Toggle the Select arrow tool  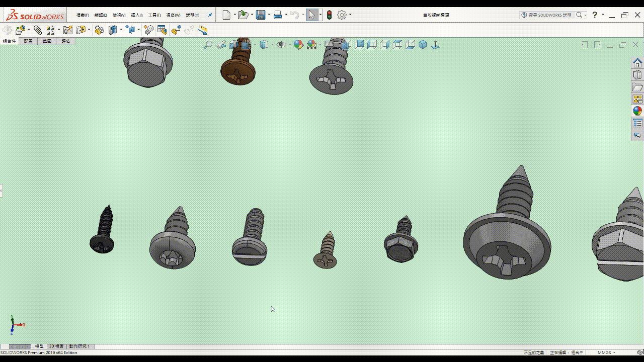(311, 15)
